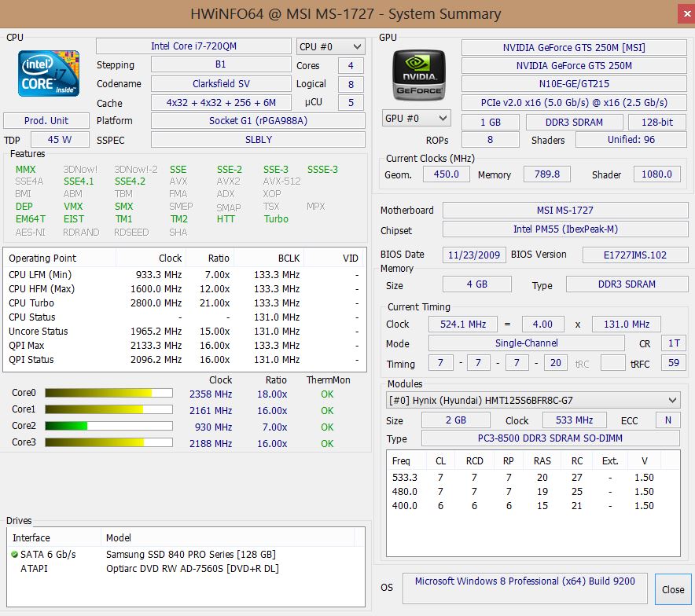Select the Uncore Status row

185,332
